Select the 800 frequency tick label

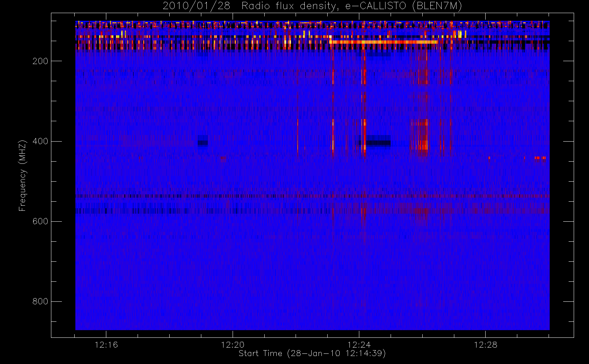tap(40, 301)
